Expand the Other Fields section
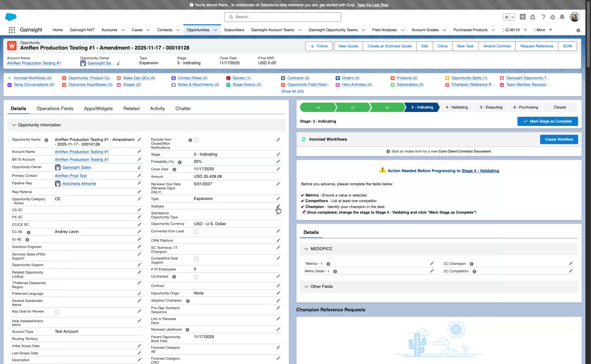 306,286
